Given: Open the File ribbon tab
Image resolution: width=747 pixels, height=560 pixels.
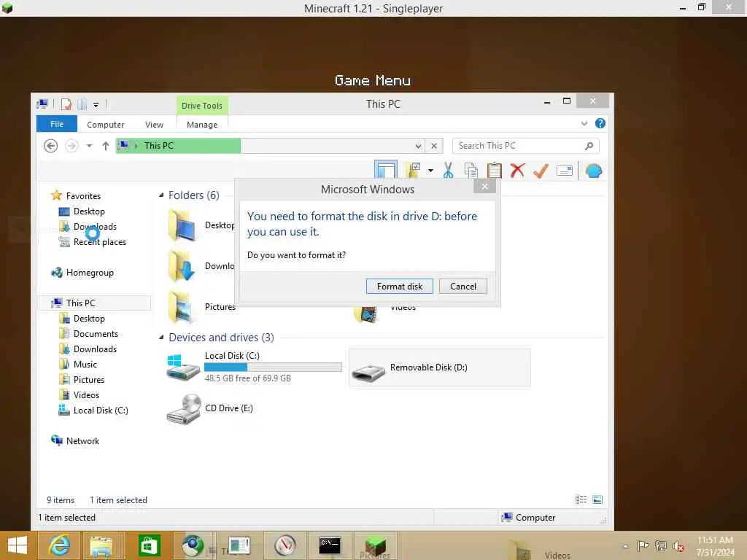Looking at the screenshot, I should [x=57, y=124].
